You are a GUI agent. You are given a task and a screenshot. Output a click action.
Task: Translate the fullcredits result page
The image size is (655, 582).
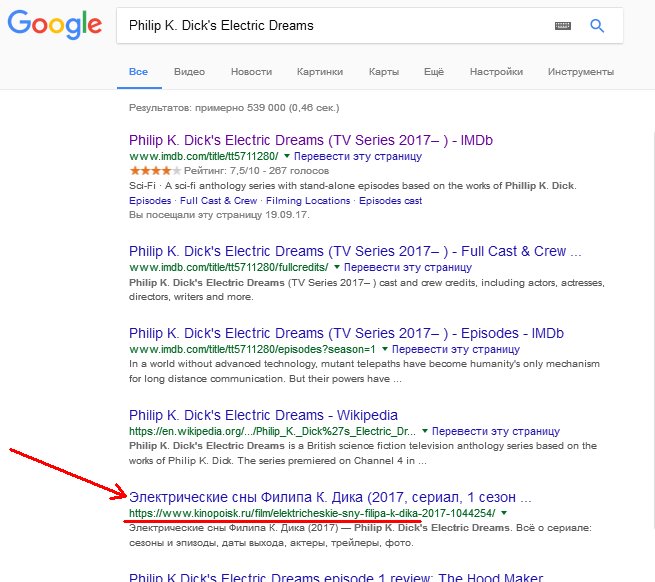[408, 267]
